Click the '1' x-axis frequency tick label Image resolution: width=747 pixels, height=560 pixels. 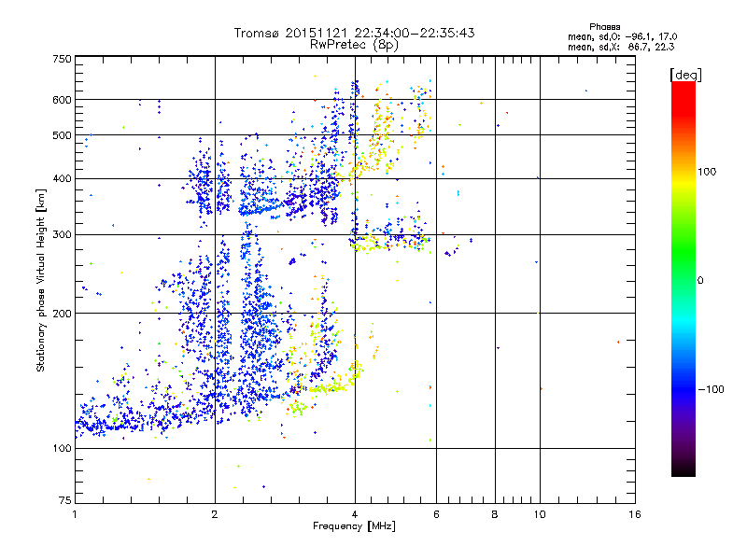[x=75, y=514]
